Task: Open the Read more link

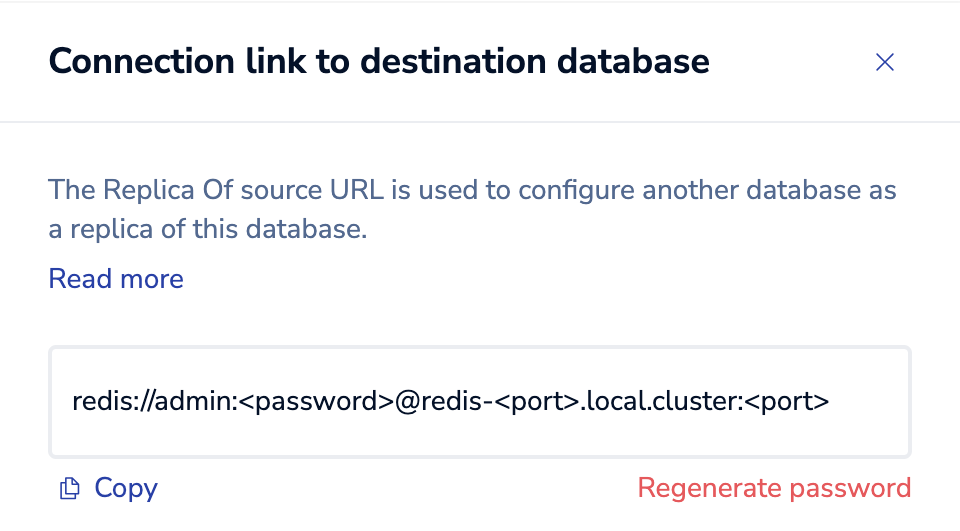Action: 116,278
